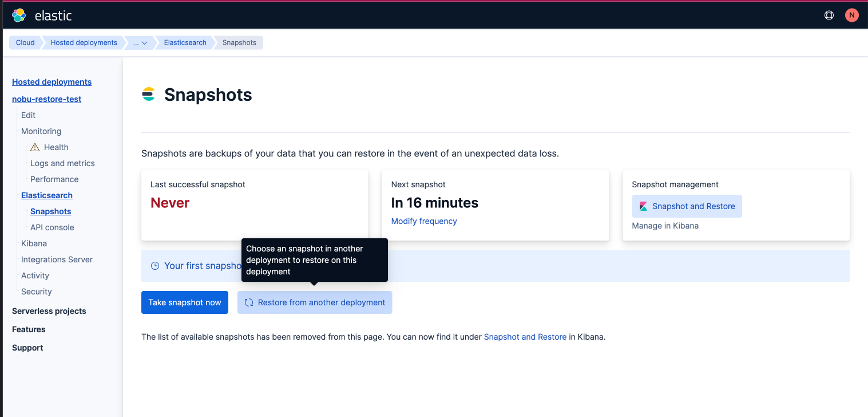Click Manage in Kibana text

[x=665, y=226]
